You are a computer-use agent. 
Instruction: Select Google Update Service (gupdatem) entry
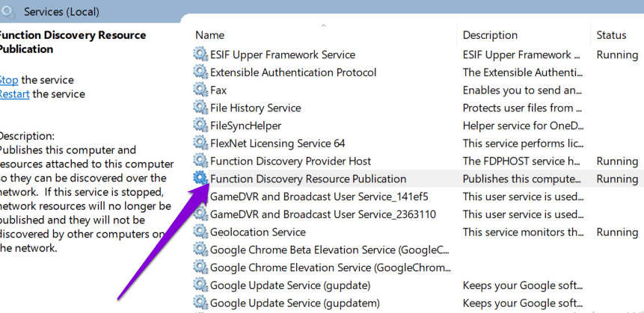[295, 303]
